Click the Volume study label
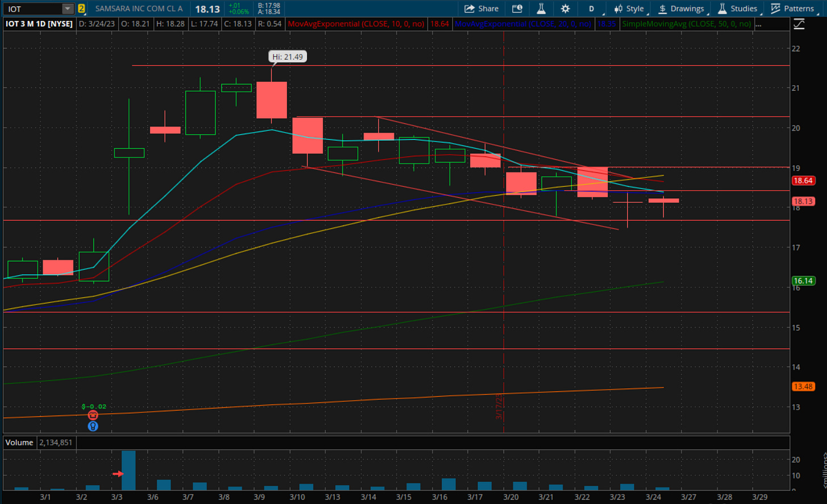This screenshot has height=504, width=827. [19, 442]
